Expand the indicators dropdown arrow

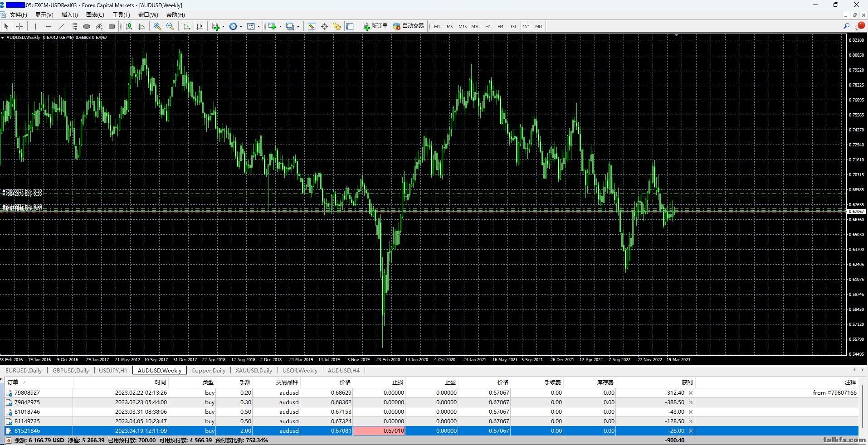click(x=224, y=26)
